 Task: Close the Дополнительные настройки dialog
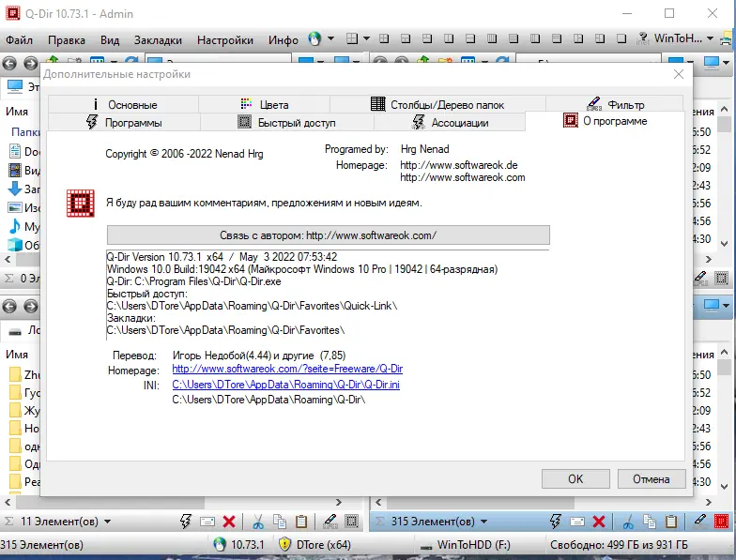pos(678,74)
